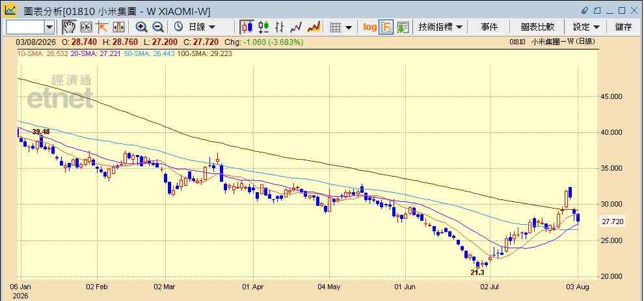Click the 20-SMA: 27.221 legend label
Image resolution: width=644 pixels, height=301 pixels.
coord(94,53)
